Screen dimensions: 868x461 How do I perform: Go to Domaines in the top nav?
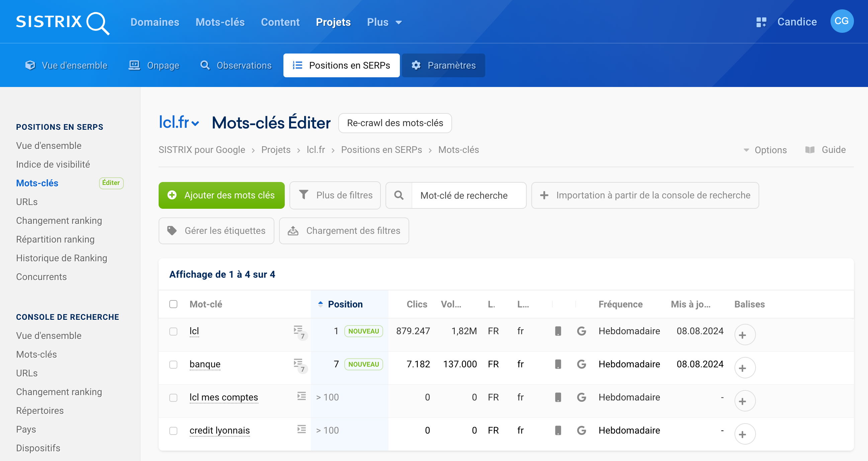pyautogui.click(x=155, y=22)
